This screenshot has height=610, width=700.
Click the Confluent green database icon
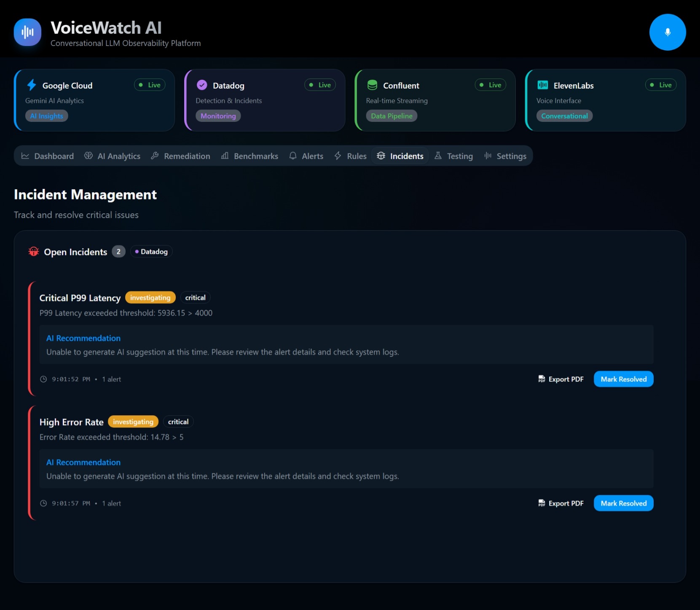click(x=372, y=85)
